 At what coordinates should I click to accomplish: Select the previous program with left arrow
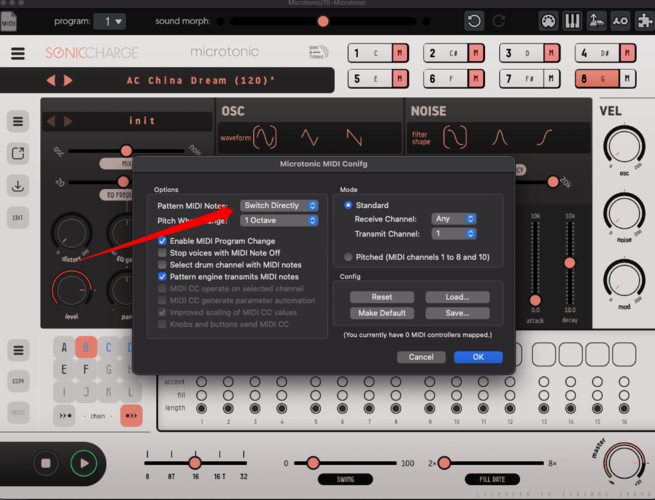[x=51, y=80]
